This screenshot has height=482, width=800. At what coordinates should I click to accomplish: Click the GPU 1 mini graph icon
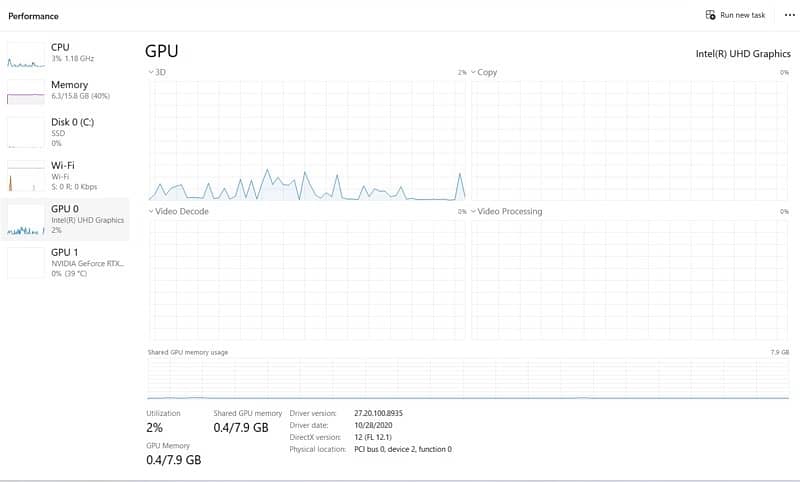click(x=26, y=262)
